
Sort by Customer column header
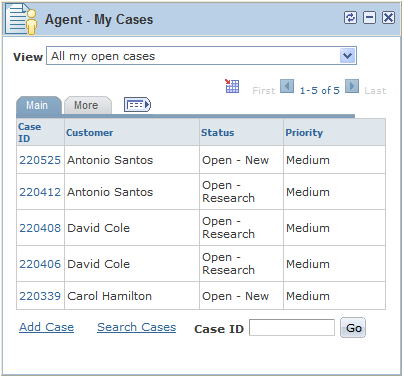click(x=90, y=132)
